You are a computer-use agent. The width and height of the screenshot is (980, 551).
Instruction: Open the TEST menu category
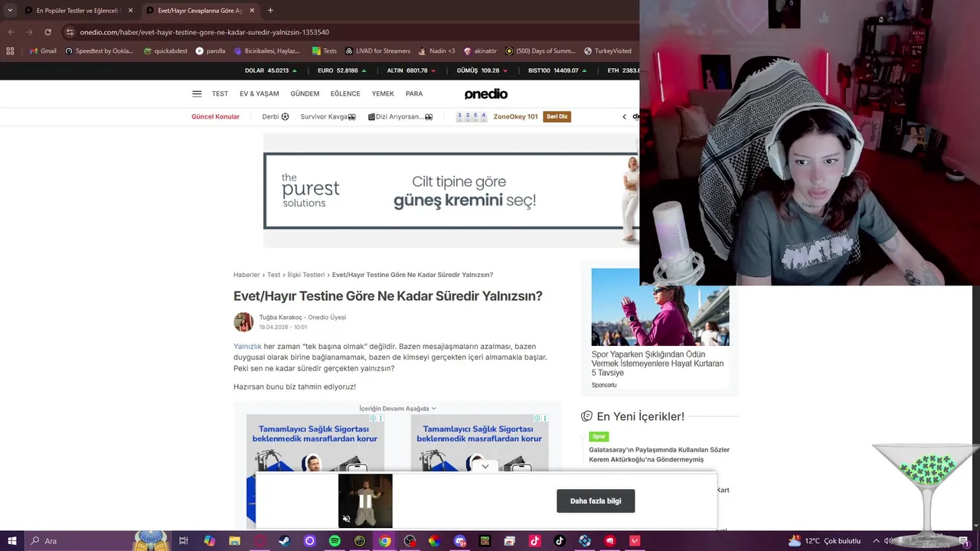pos(220,94)
